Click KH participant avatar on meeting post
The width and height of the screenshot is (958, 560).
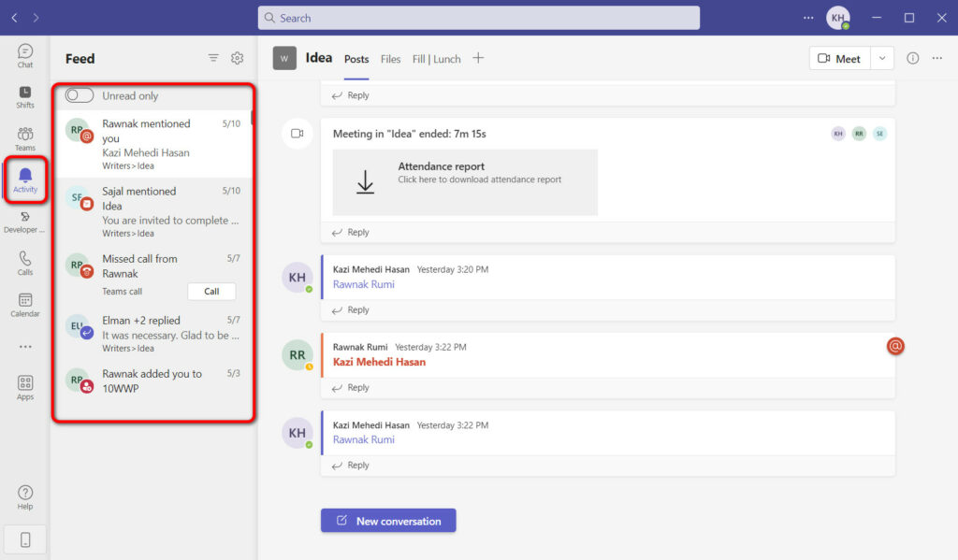[x=838, y=133]
